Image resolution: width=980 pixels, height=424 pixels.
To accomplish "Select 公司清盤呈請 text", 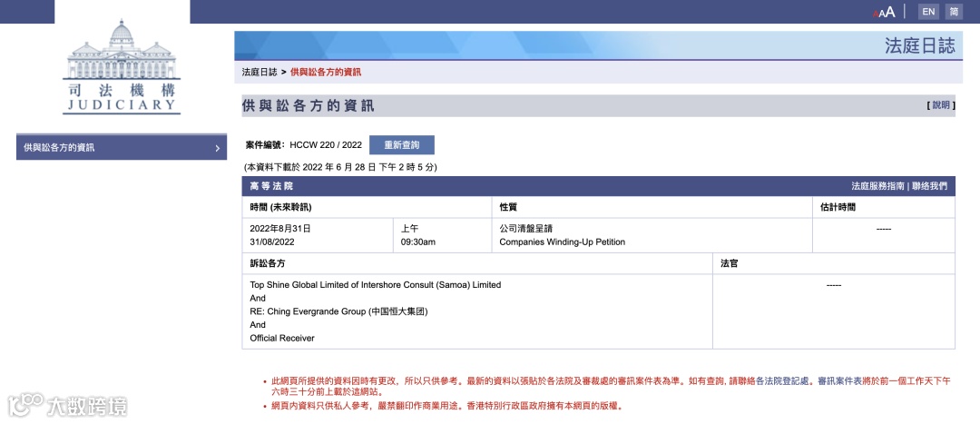I will tap(525, 229).
